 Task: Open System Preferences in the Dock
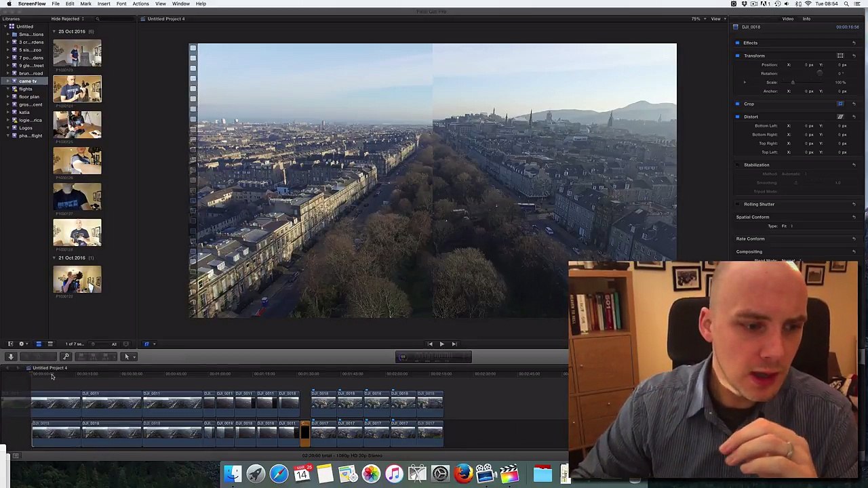440,473
